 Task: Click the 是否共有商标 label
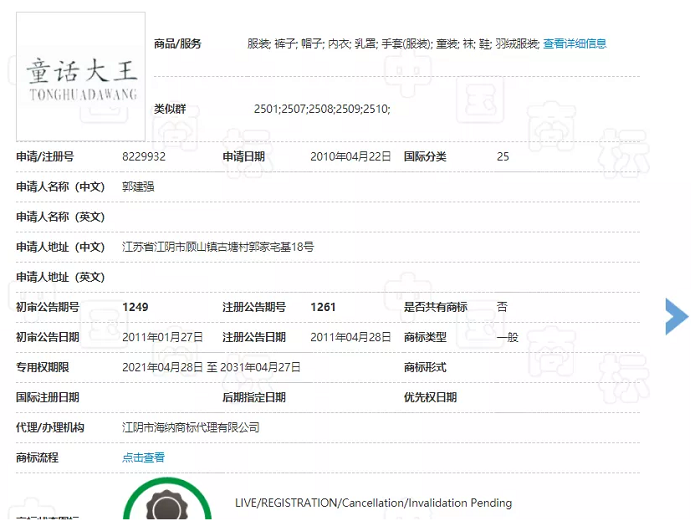pyautogui.click(x=436, y=307)
